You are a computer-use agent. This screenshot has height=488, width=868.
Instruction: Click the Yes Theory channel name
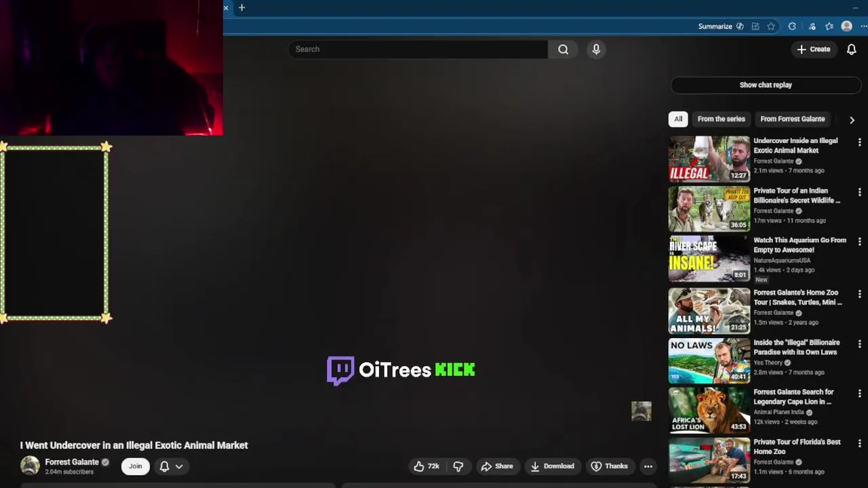(768, 363)
